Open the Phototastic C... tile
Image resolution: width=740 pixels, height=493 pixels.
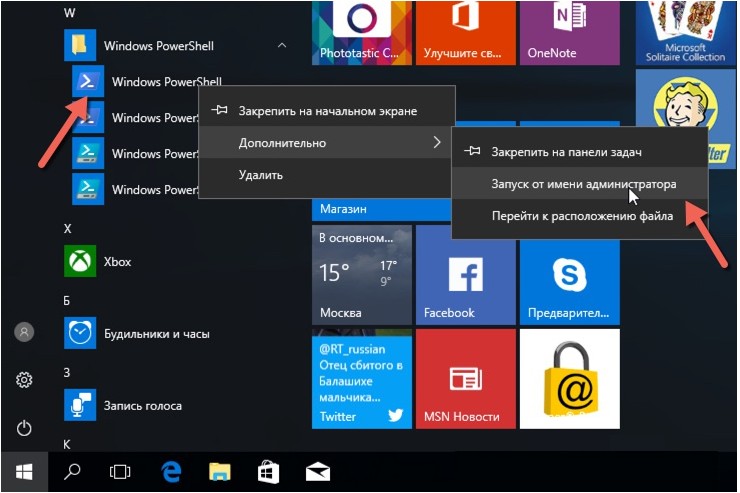[x=362, y=33]
